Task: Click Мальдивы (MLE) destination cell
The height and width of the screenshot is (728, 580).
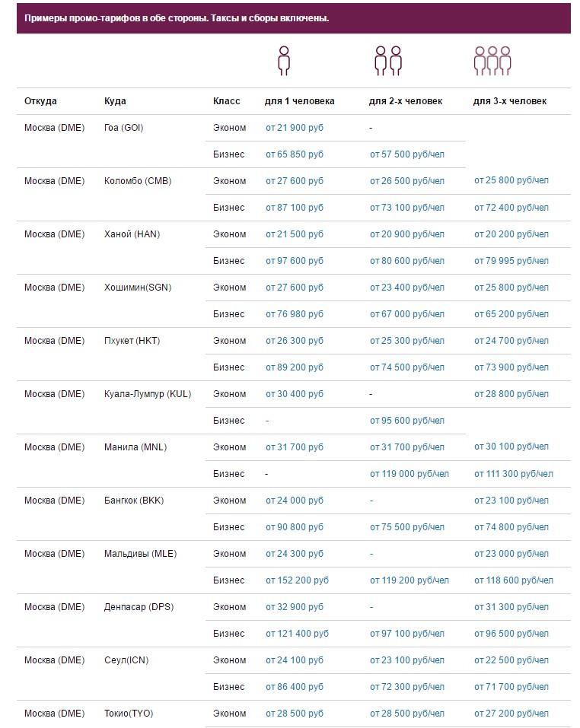Action: point(140,554)
